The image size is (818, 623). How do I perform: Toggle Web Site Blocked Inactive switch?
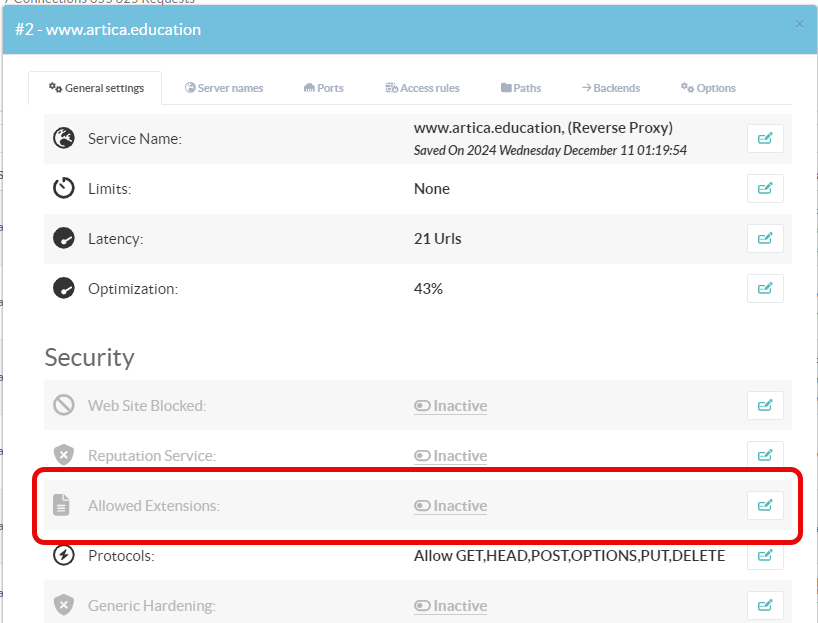click(x=451, y=406)
